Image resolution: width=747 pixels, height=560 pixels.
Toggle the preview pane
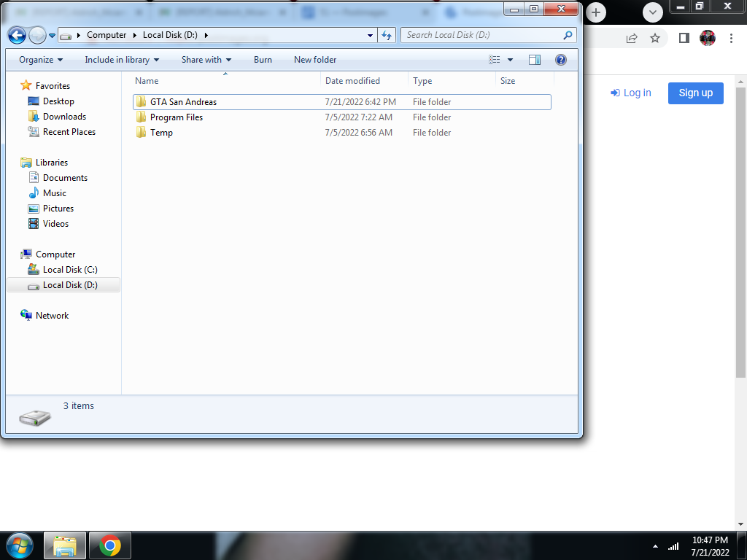[535, 60]
